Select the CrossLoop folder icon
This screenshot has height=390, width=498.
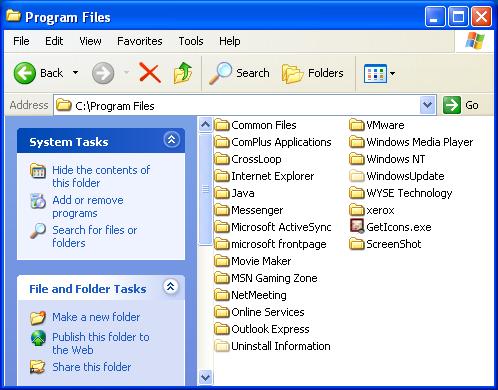click(x=222, y=159)
